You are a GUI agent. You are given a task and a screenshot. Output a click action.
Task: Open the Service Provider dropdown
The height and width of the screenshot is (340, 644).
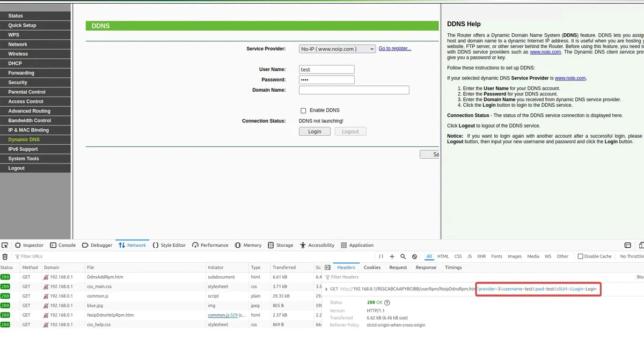(x=337, y=49)
